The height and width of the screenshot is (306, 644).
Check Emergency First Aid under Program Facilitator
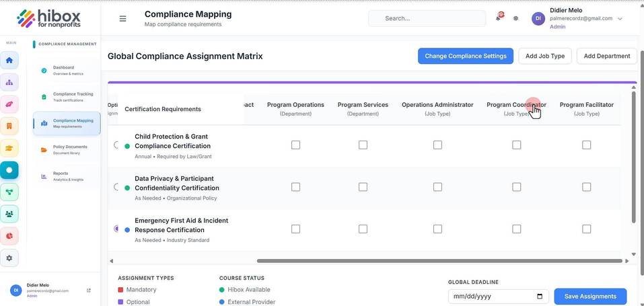587,229
